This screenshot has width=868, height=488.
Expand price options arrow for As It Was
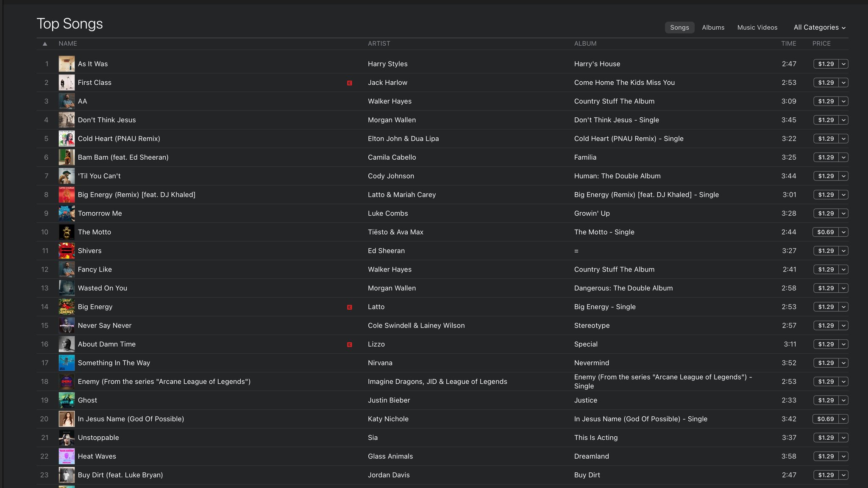[843, 64]
